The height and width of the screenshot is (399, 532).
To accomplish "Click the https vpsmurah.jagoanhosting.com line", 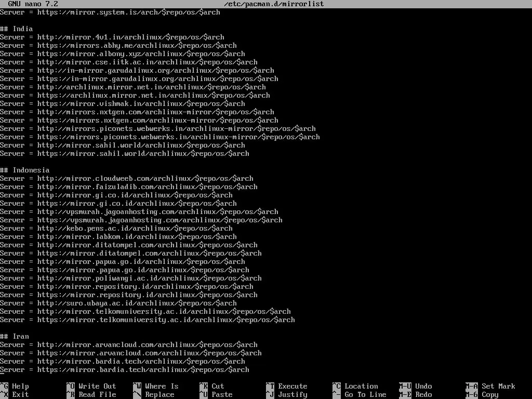I will [x=141, y=220].
